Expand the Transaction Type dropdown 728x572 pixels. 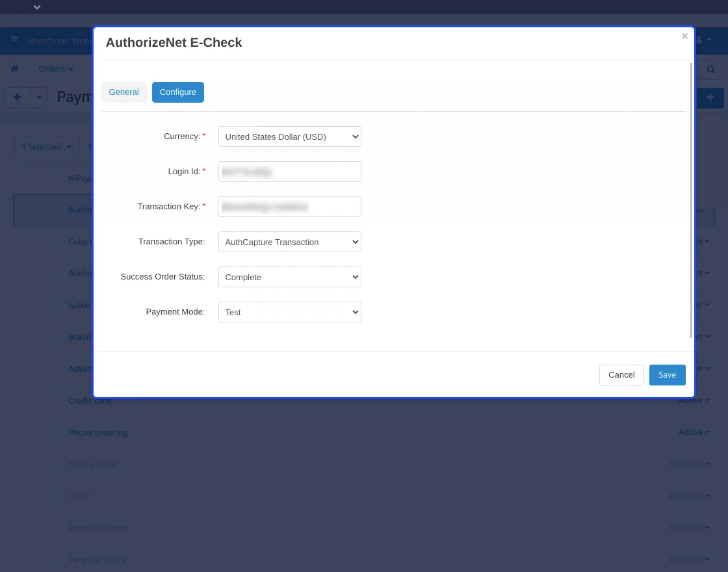(290, 242)
